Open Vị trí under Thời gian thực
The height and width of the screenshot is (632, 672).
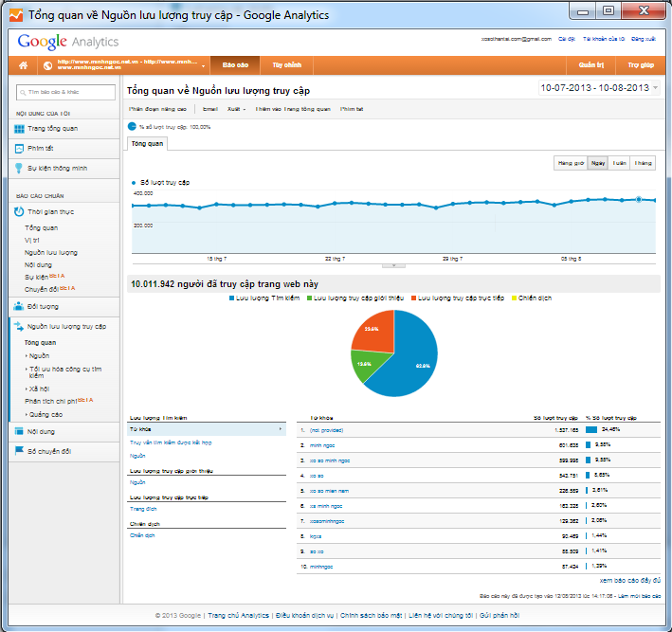(31, 241)
